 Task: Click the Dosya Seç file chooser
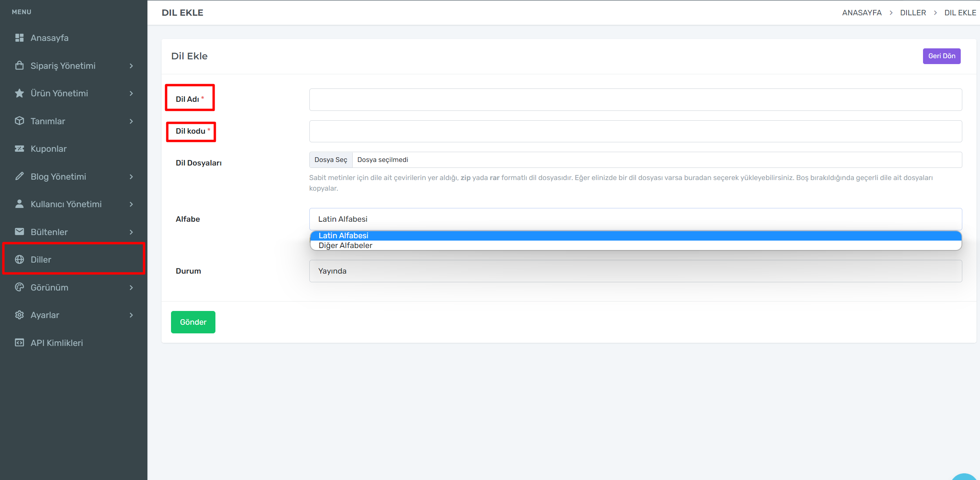[x=331, y=160]
